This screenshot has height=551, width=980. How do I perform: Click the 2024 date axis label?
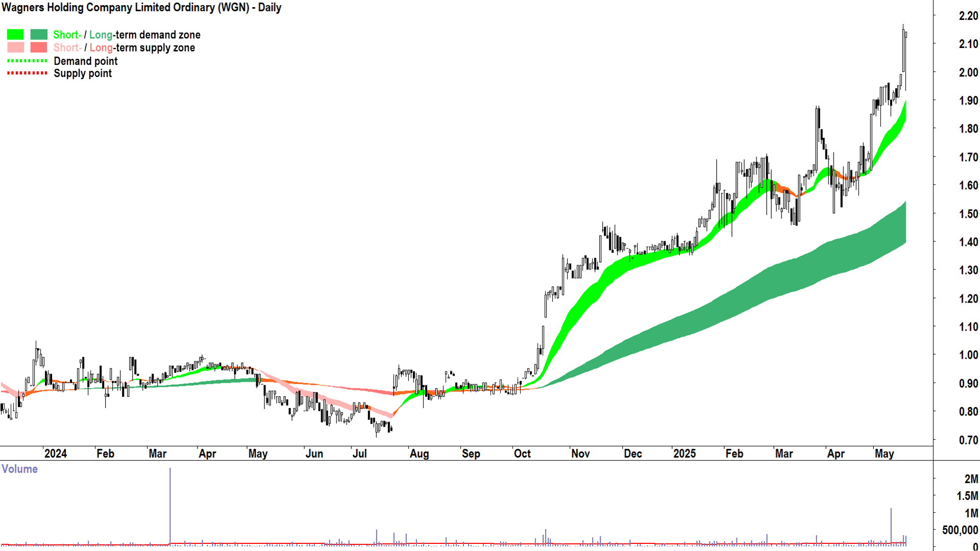pos(56,454)
